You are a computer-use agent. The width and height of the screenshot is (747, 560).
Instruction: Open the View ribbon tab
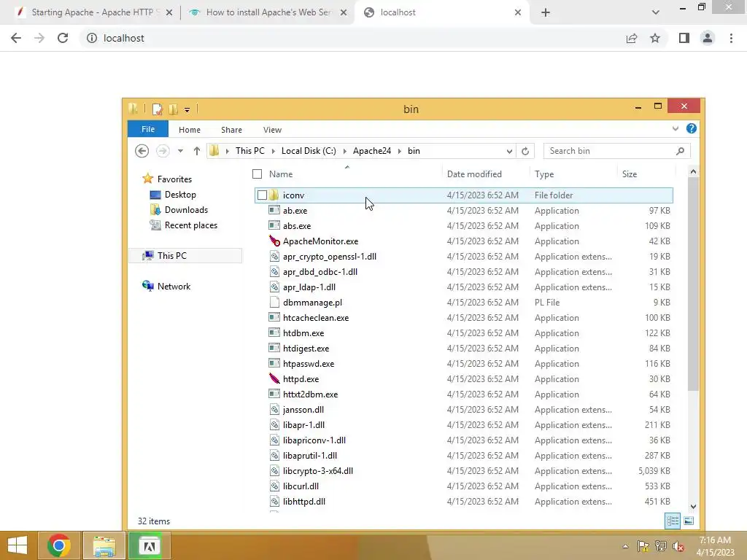click(x=272, y=130)
